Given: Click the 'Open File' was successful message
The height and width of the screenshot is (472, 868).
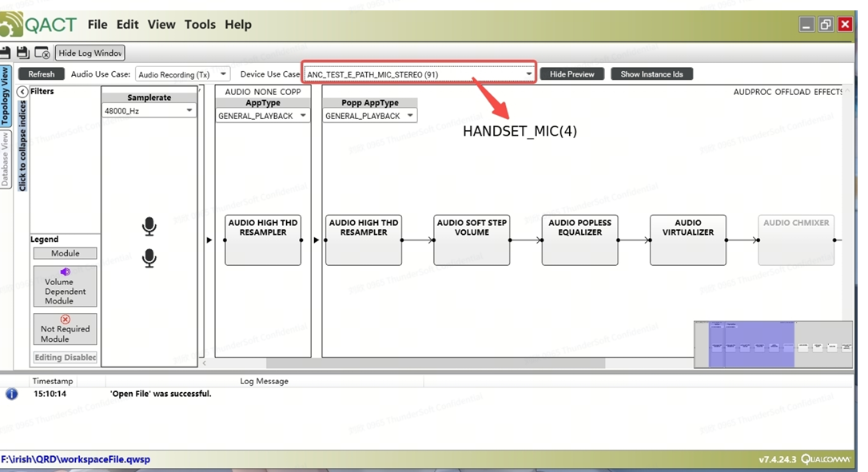Looking at the screenshot, I should click(161, 394).
